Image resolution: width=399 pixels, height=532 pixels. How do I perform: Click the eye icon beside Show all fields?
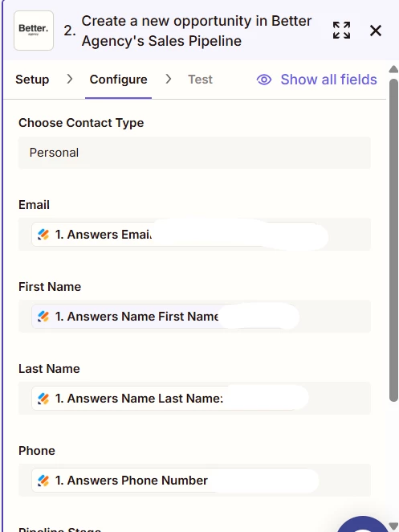point(264,80)
